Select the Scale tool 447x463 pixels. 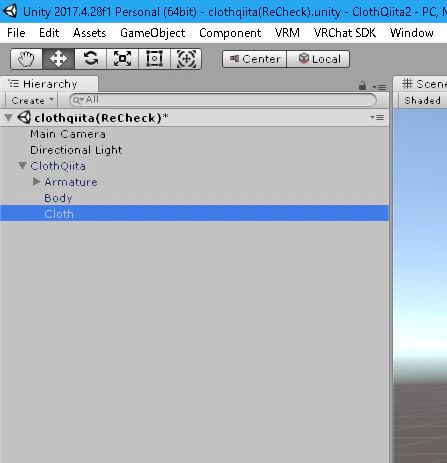click(122, 59)
